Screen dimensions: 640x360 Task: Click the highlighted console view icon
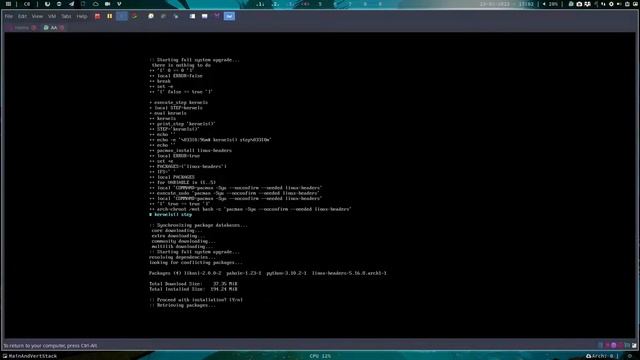229,16
